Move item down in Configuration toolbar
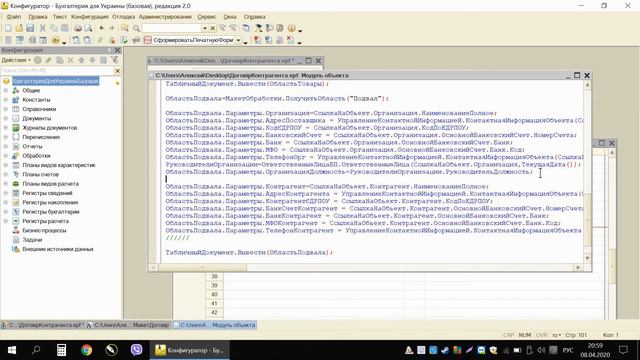This screenshot has width=640, height=360. click(x=93, y=60)
